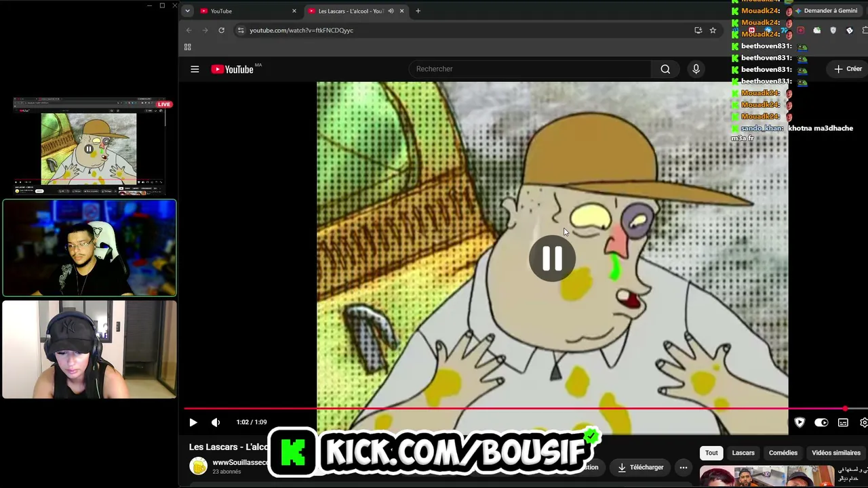868x488 pixels.
Task: Click the '23 abonnés' subscriber count
Action: click(226, 472)
